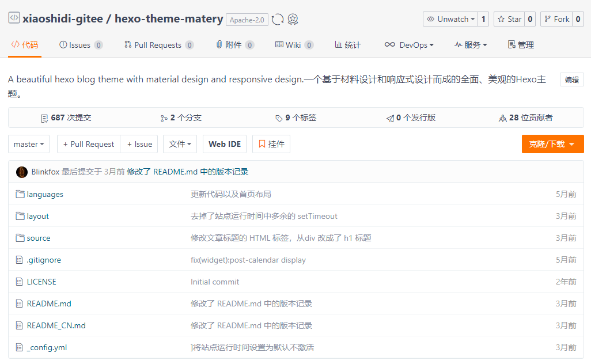Click the bookmark icon in the 挂件 button

click(x=262, y=144)
